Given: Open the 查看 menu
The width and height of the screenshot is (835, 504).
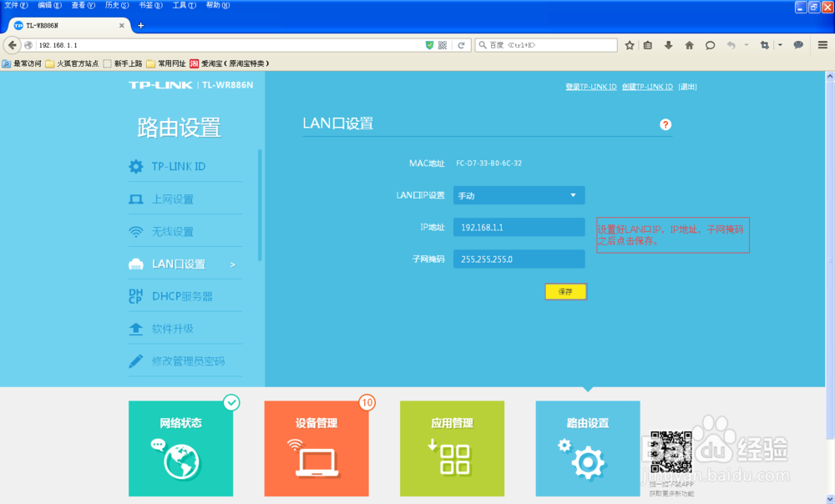Looking at the screenshot, I should pyautogui.click(x=83, y=5).
